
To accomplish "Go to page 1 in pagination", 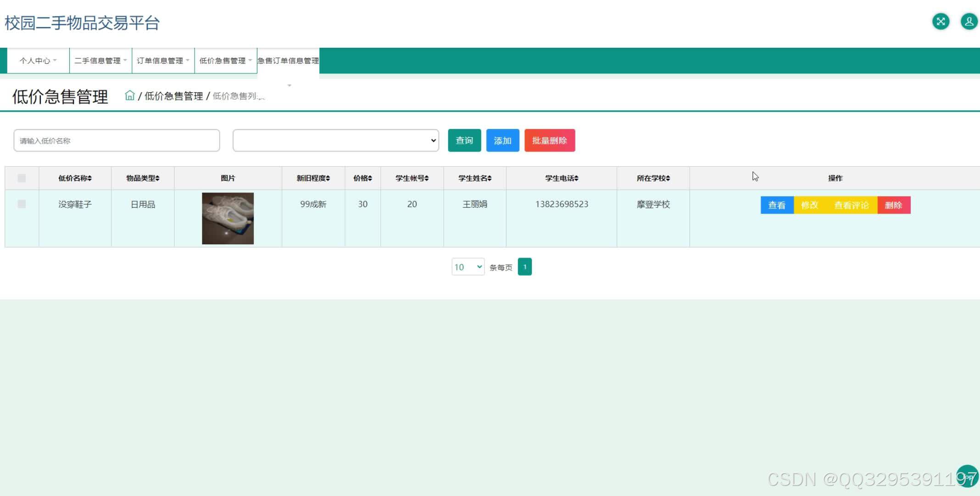I will (524, 267).
